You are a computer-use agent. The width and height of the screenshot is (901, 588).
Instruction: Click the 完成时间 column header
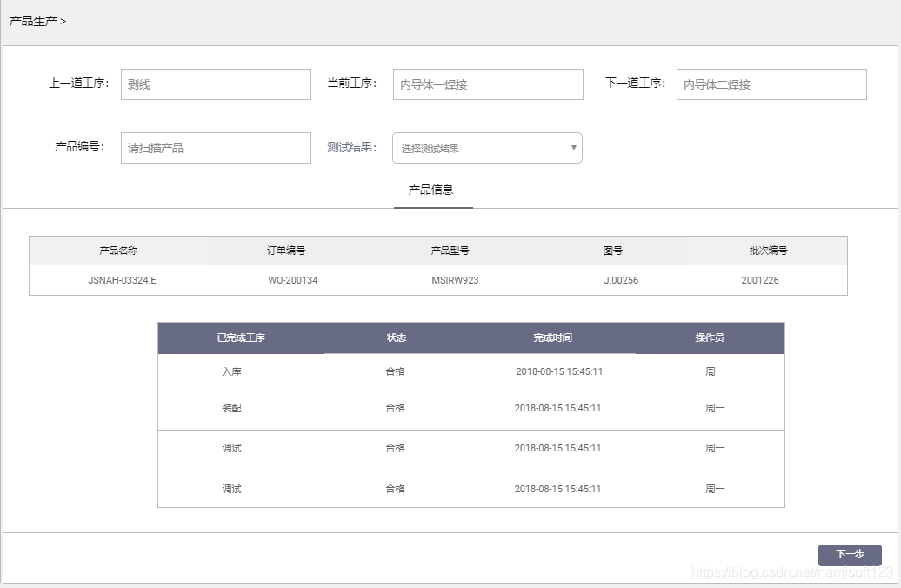[x=553, y=338]
